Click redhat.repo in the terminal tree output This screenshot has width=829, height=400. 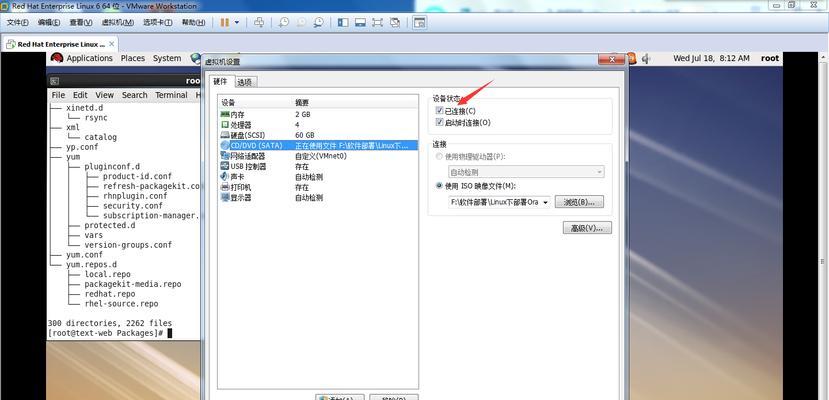(x=110, y=294)
